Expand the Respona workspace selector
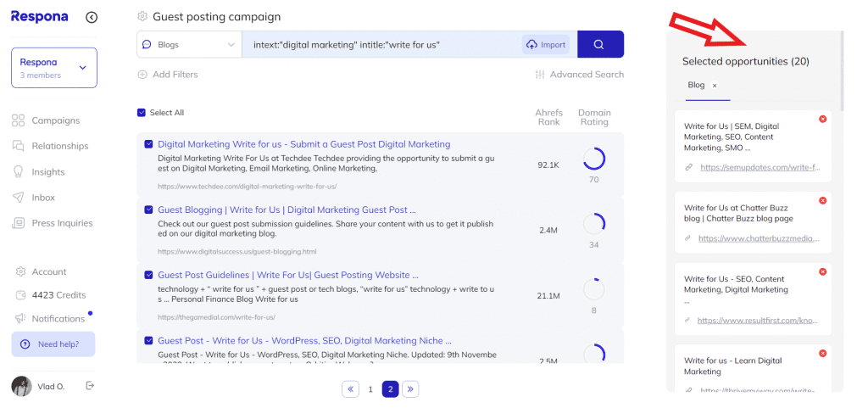Image resolution: width=868 pixels, height=408 pixels. 54,68
